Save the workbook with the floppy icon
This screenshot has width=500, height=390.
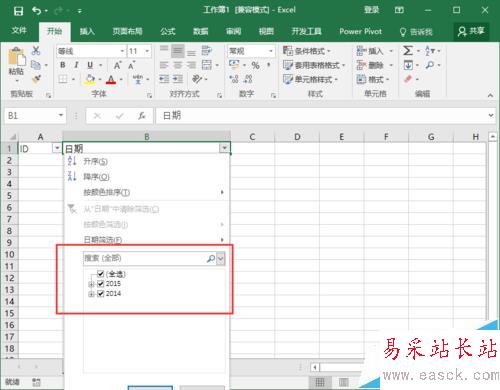pyautogui.click(x=18, y=11)
